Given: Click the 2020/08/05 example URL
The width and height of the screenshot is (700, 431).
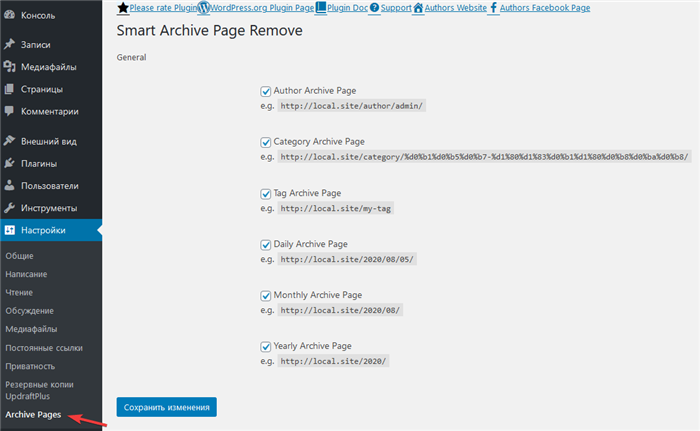Looking at the screenshot, I should pos(347,259).
